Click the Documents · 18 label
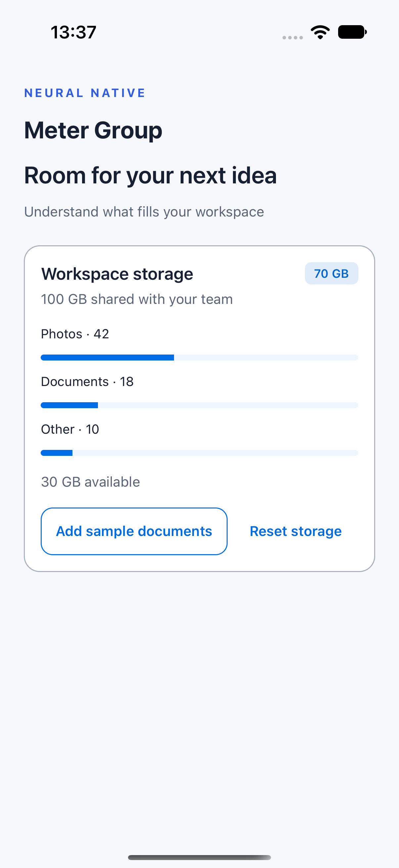The image size is (399, 868). 87,381
